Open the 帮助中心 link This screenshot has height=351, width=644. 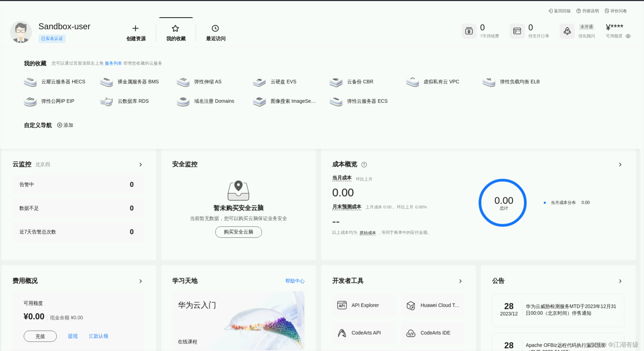click(295, 281)
